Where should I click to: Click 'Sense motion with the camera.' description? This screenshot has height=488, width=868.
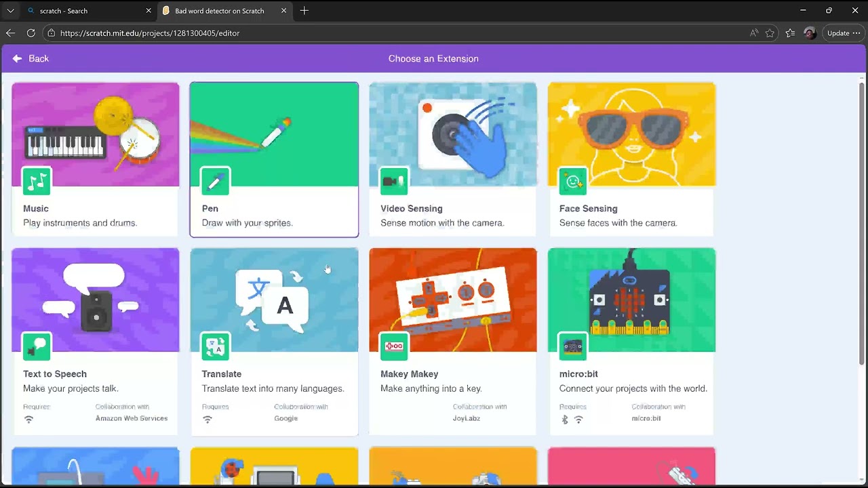coord(442,223)
